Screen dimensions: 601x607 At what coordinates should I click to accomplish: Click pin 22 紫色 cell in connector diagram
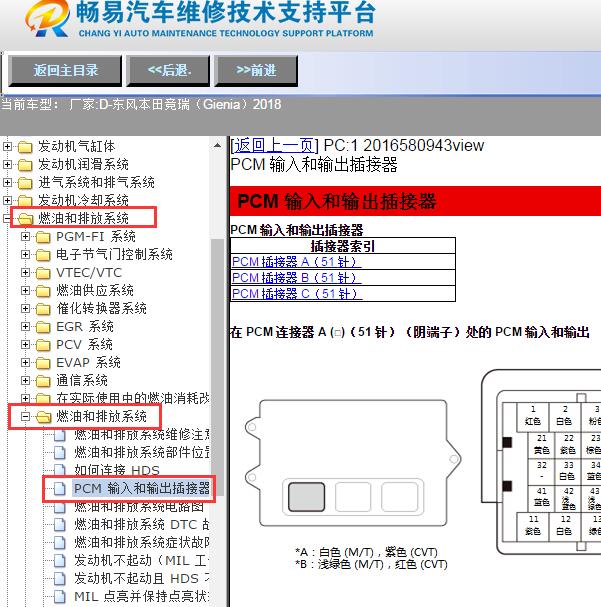click(x=568, y=444)
